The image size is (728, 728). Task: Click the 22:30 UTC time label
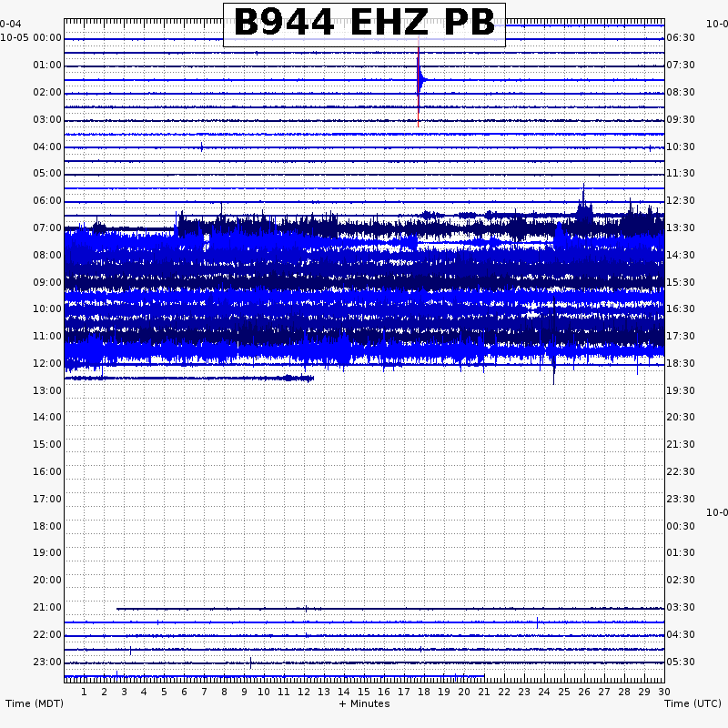pos(681,471)
